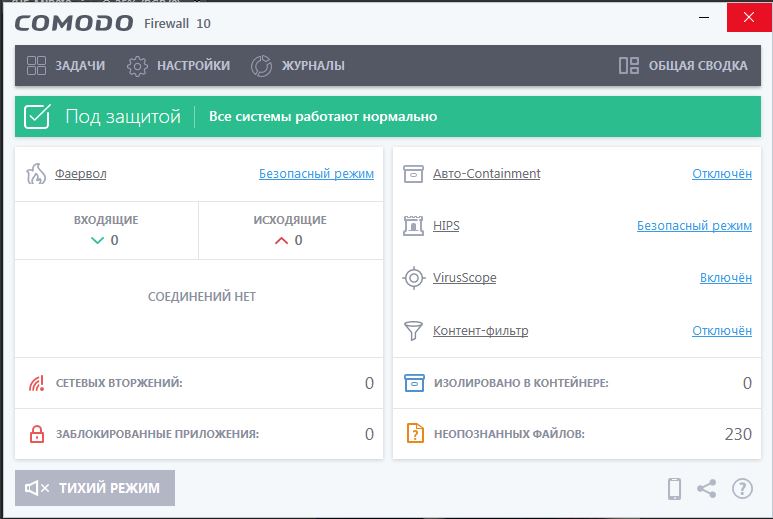Open the 'Фаервол' link
Image resolution: width=773 pixels, height=519 pixels.
click(x=80, y=174)
